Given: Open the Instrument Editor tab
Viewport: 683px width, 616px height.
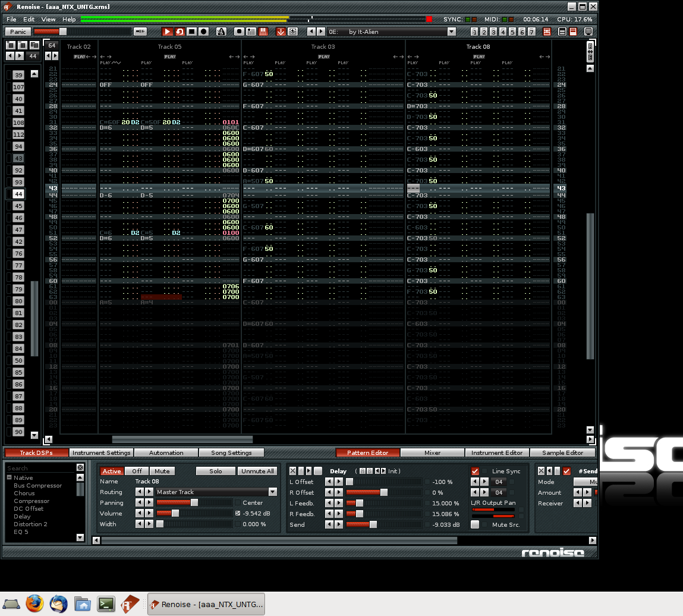Looking at the screenshot, I should point(497,452).
